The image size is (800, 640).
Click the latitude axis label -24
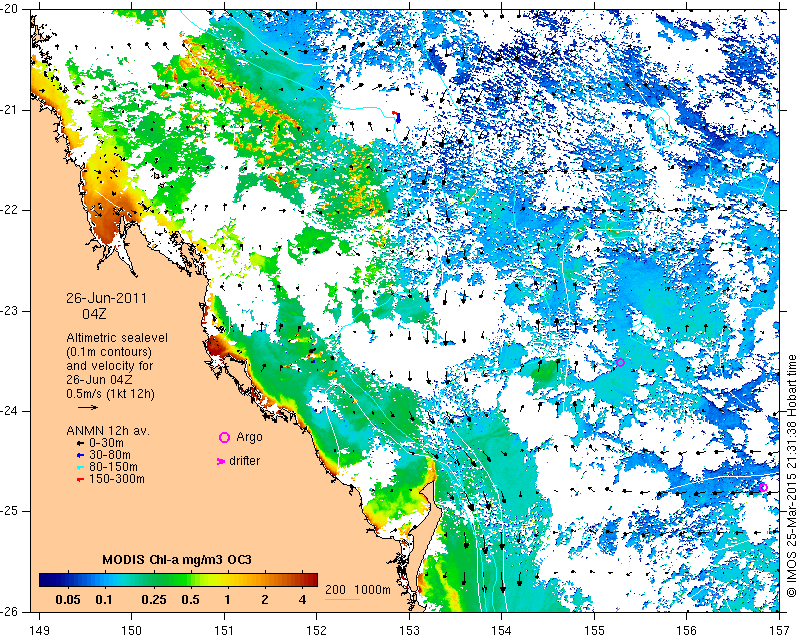pyautogui.click(x=11, y=411)
